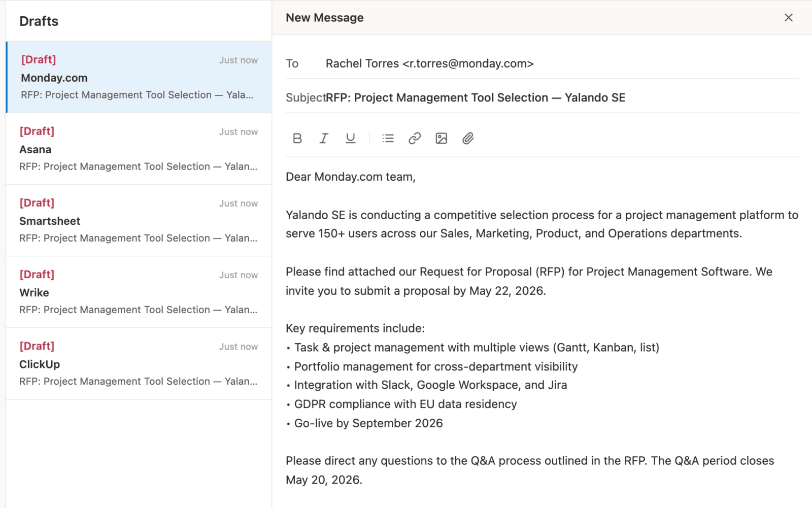The width and height of the screenshot is (812, 508).
Task: Insert a hyperlink
Action: pyautogui.click(x=415, y=138)
